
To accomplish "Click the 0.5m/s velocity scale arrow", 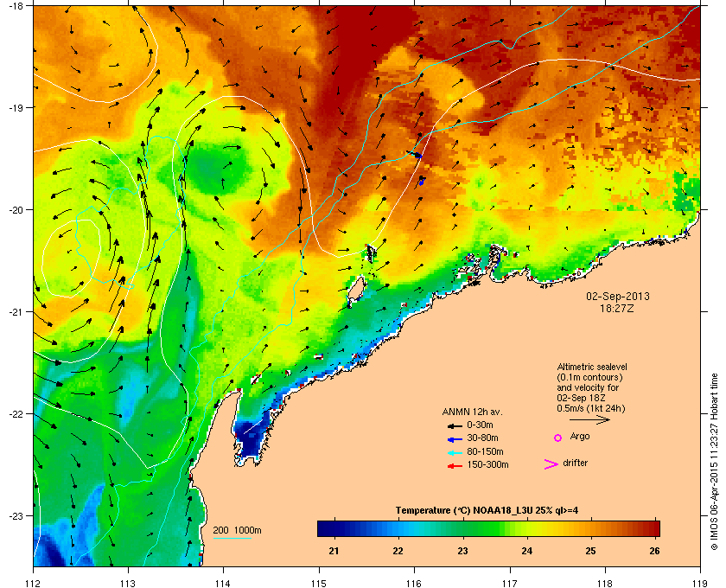I will (589, 419).
